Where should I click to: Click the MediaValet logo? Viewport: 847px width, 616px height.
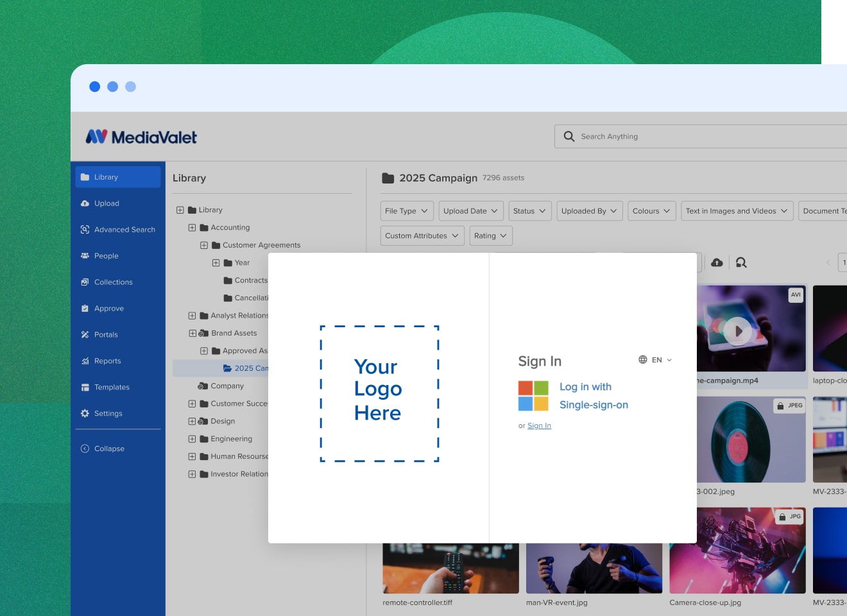click(x=141, y=137)
